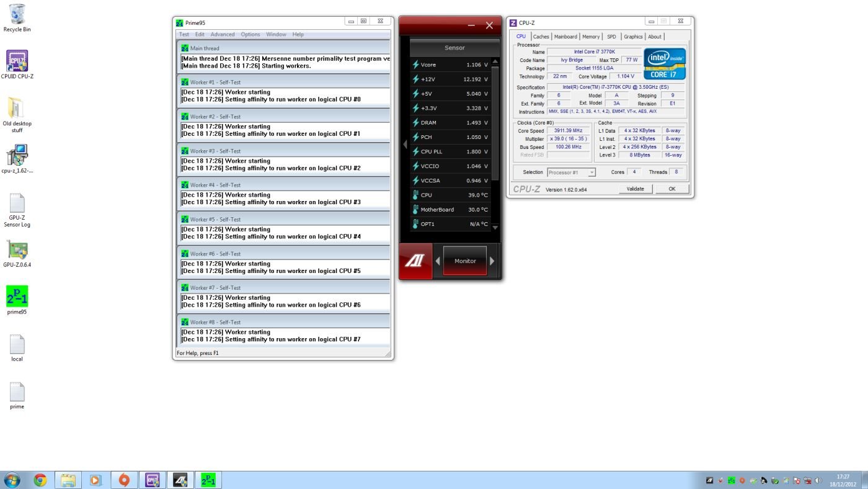Screen dimensions: 868x489
Task: Open the Recycle Bin desktop icon
Action: coord(17,18)
